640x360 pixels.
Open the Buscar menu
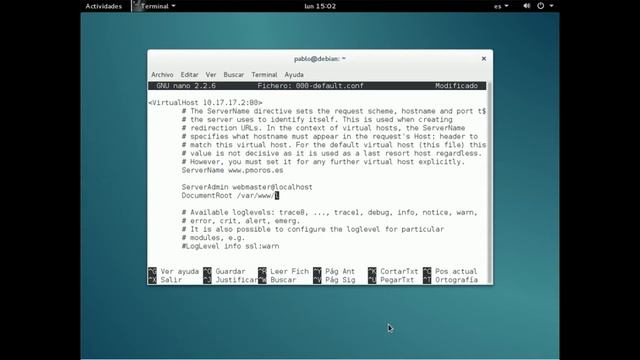click(x=233, y=75)
